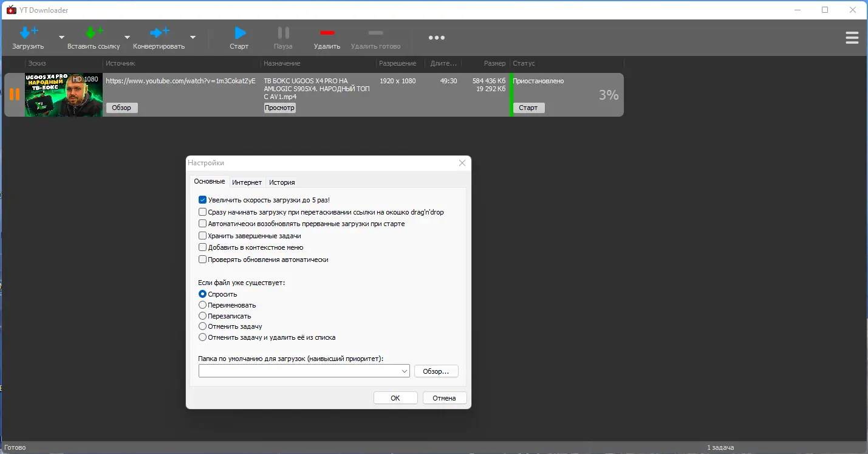This screenshot has height=454, width=868.
Task: Click the Обзор... button in settings dialog
Action: click(436, 371)
